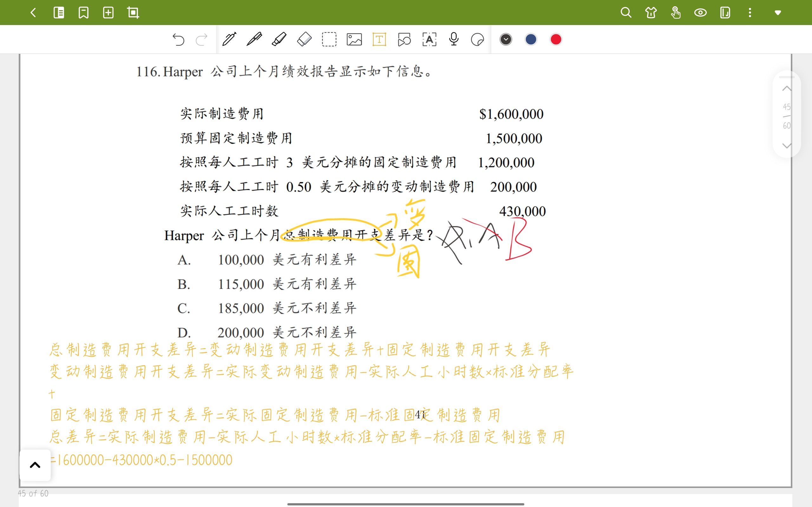Expand the bottom-left chevron panel
The width and height of the screenshot is (812, 507).
pyautogui.click(x=35, y=465)
